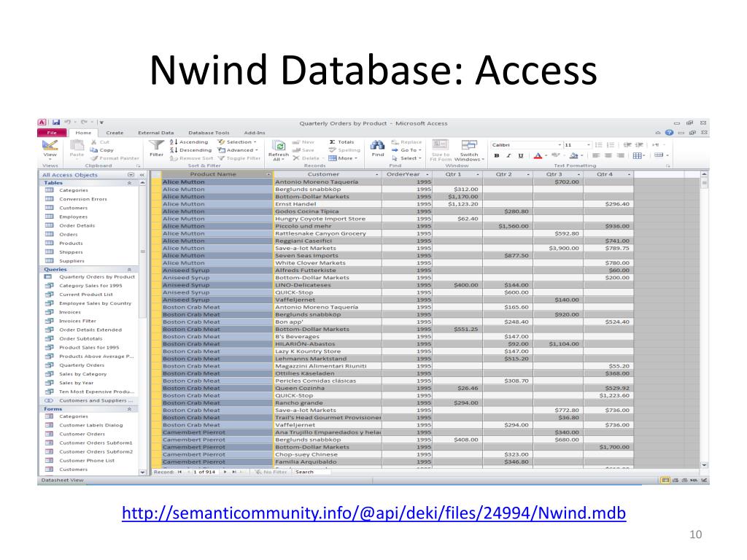Open the Calibri font name dropdown

[560, 145]
